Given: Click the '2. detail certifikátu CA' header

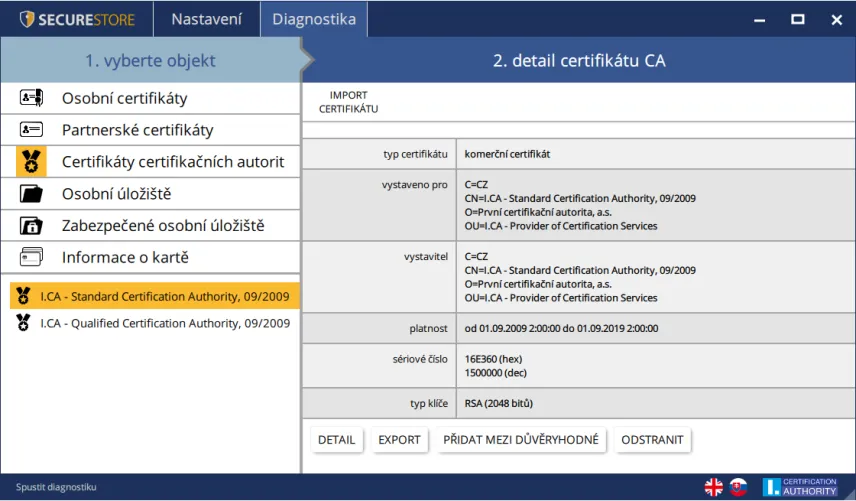Looking at the screenshot, I should click(579, 60).
